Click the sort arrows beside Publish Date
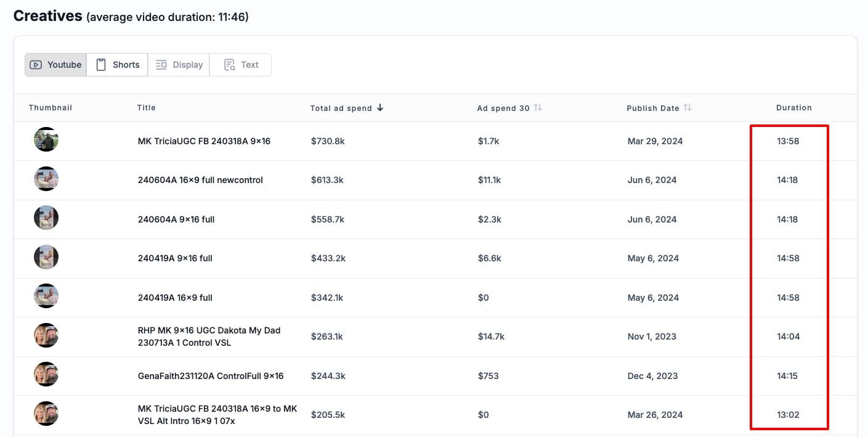 coord(688,107)
